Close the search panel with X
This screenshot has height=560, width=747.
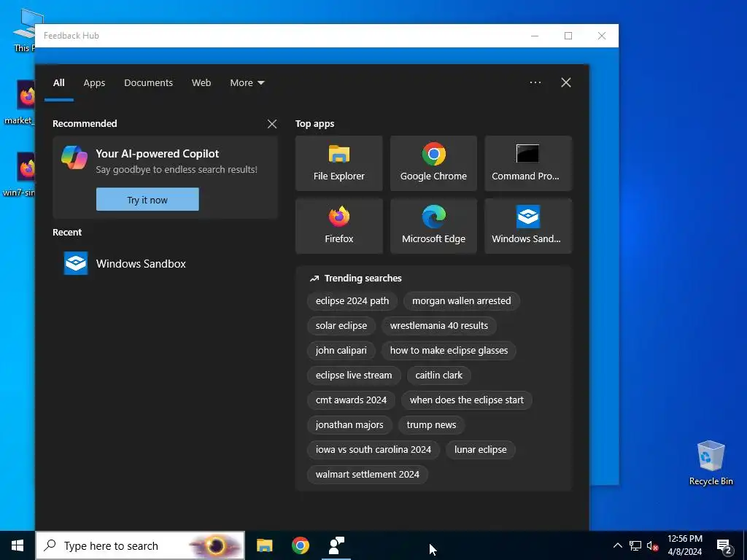565,82
